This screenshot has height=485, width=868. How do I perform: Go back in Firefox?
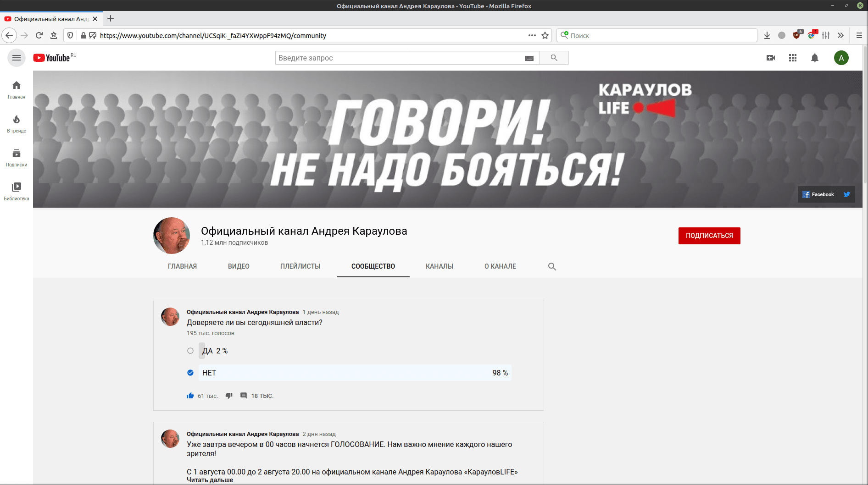tap(9, 35)
